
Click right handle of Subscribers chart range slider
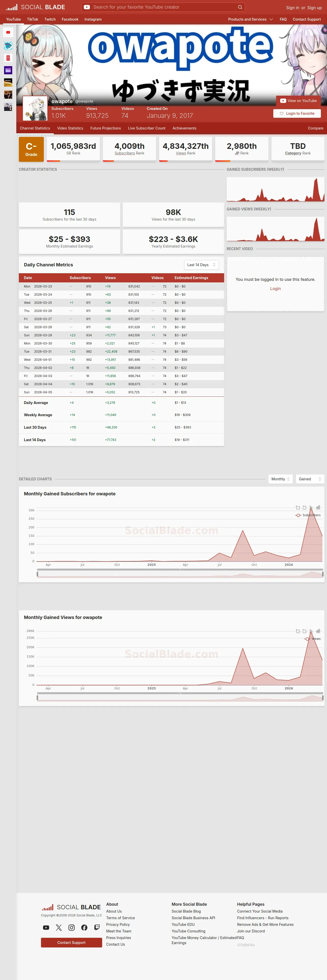tap(323, 574)
